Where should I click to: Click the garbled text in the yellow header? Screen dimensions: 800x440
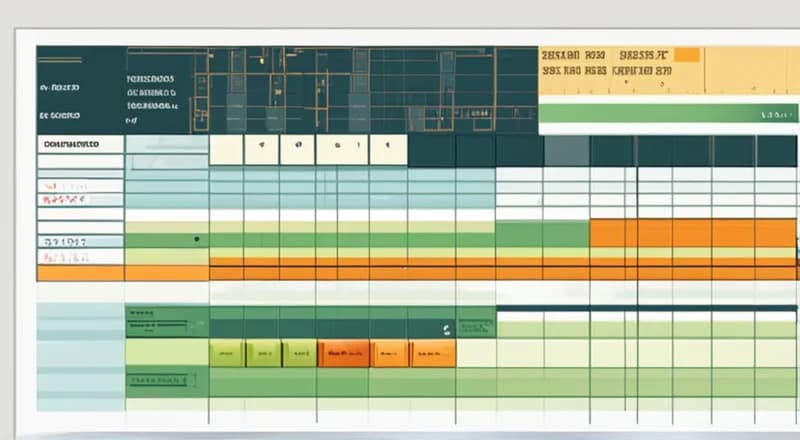coord(605,64)
